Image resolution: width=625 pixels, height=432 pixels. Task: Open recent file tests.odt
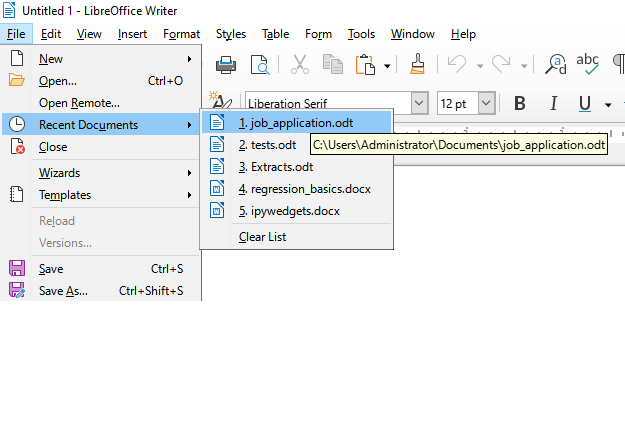(x=297, y=145)
